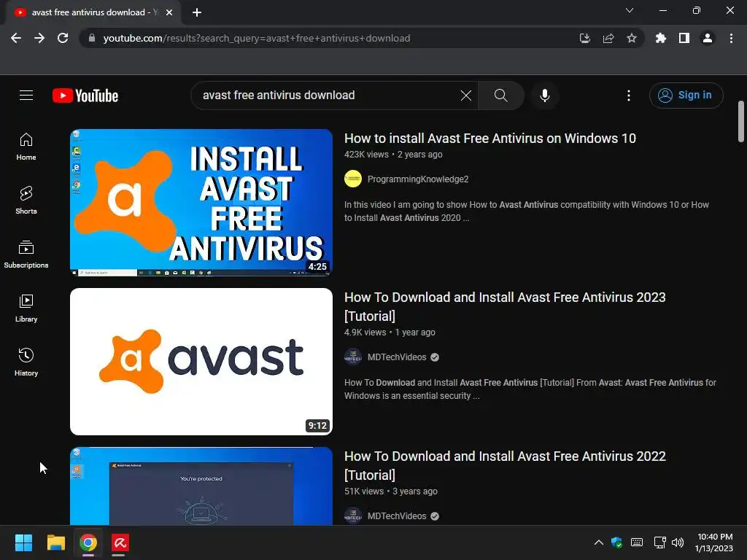Expand the tab search chevron

tap(630, 10)
